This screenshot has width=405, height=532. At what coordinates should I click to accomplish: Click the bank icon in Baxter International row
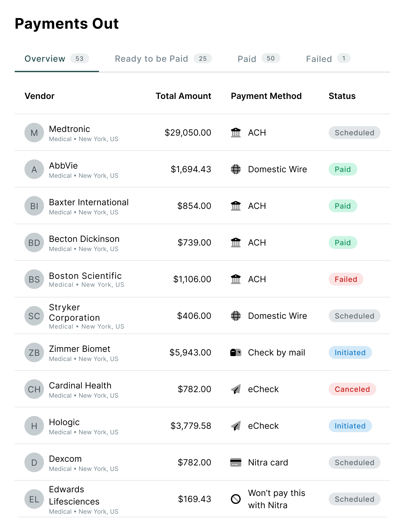pos(236,206)
